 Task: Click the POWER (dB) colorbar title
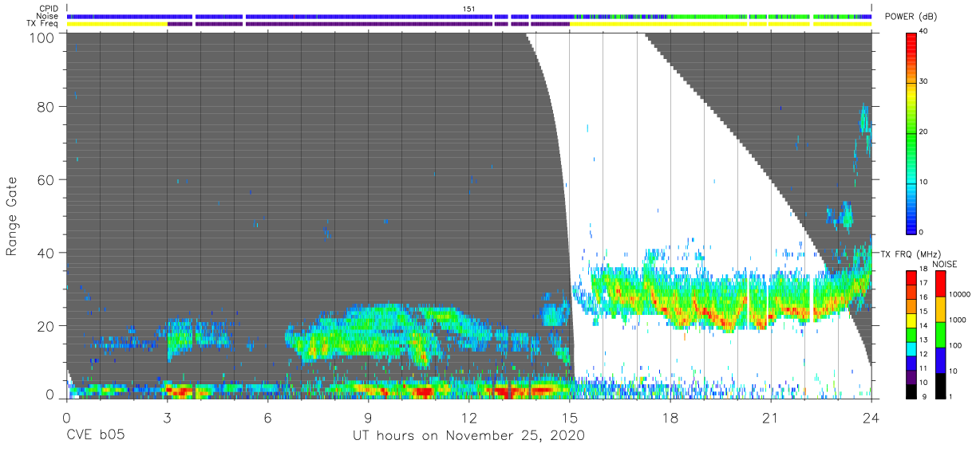(911, 17)
